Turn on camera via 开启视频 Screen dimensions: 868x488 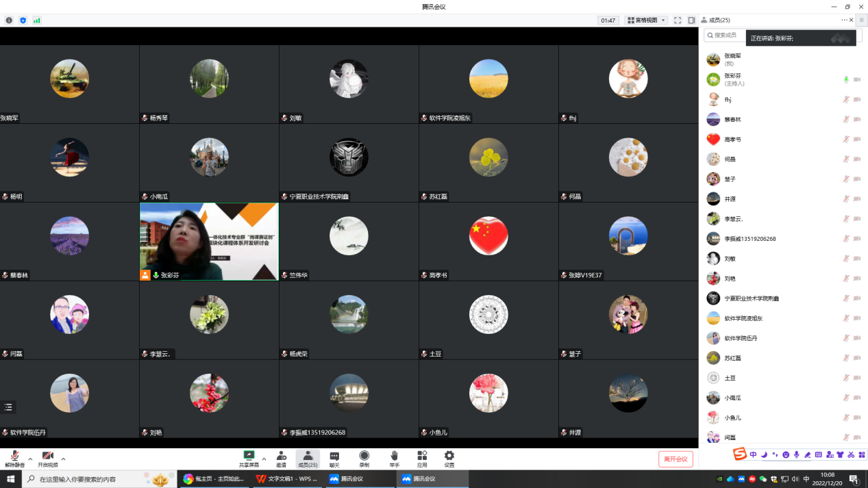(x=47, y=459)
